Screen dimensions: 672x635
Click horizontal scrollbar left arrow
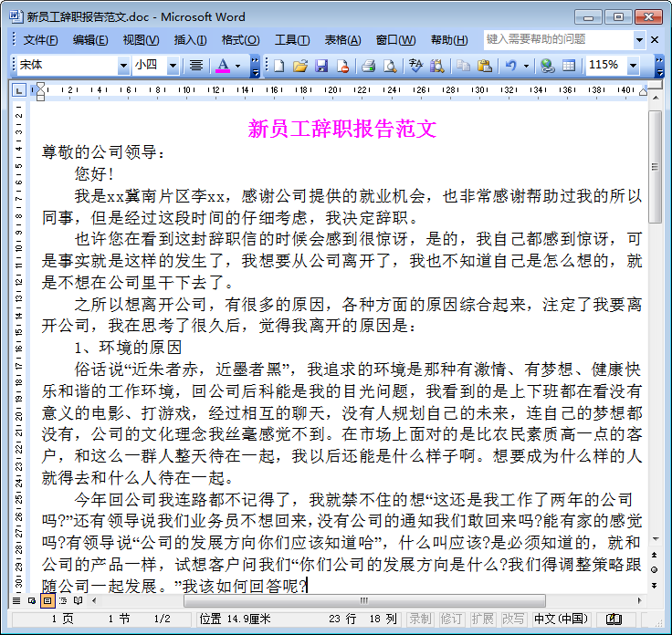pos(94,600)
